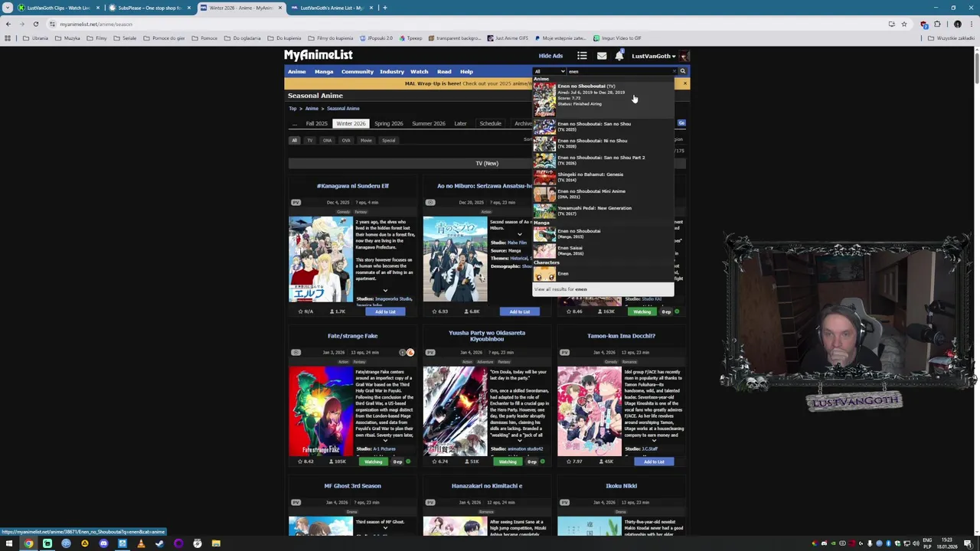Select the All type filter

pyautogui.click(x=294, y=140)
